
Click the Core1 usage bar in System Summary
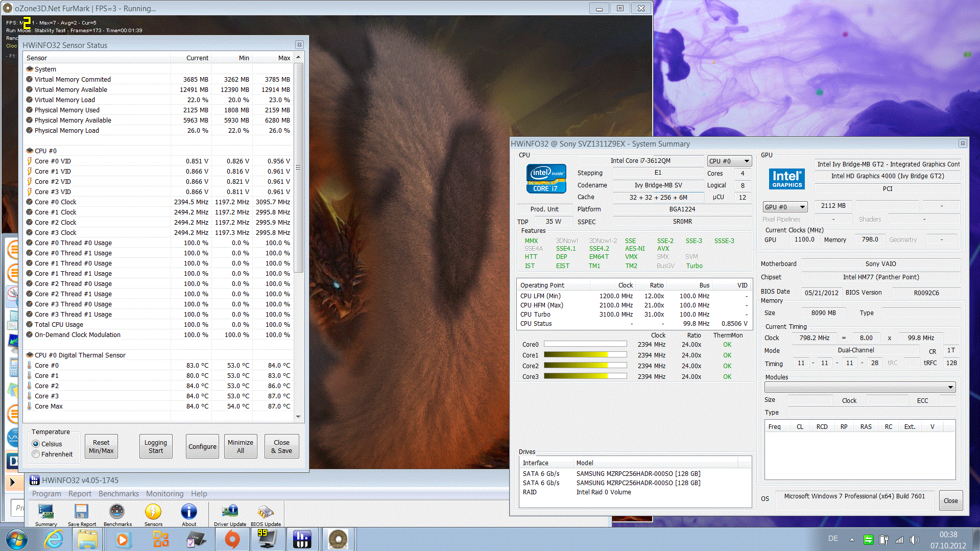pos(585,355)
